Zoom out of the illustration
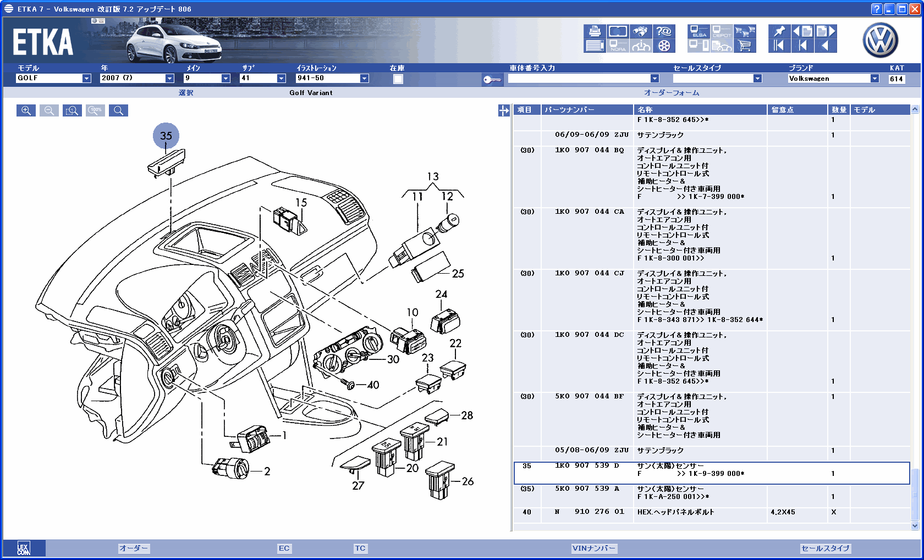 coord(49,110)
